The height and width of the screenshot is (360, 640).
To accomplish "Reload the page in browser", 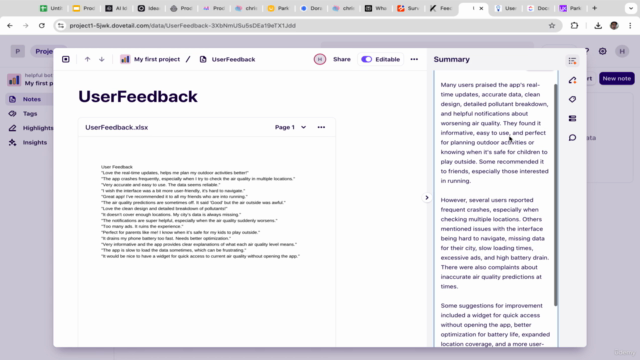I will 42,25.
